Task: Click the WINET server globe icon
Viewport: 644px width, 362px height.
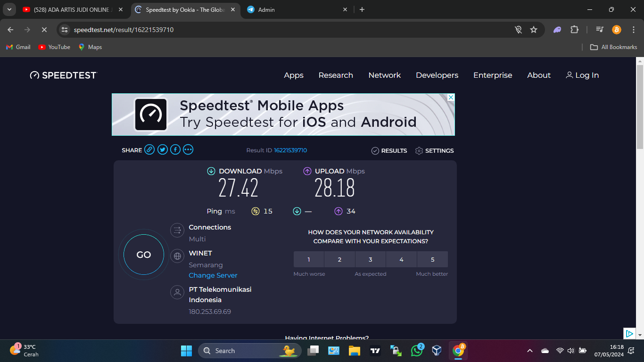Action: point(177,256)
